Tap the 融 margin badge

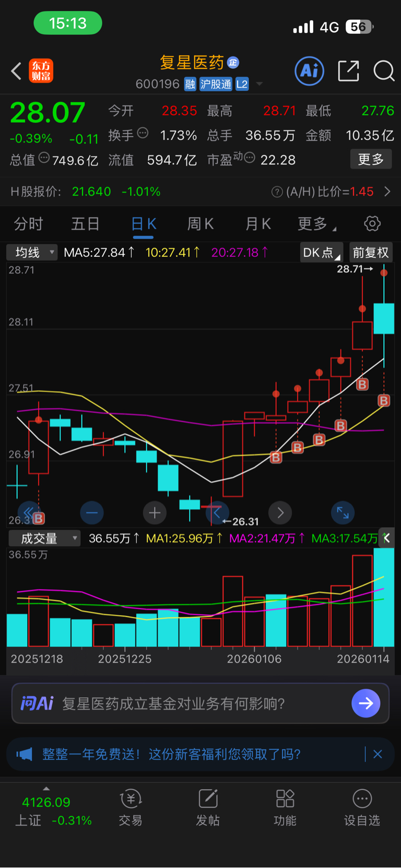pyautogui.click(x=190, y=84)
